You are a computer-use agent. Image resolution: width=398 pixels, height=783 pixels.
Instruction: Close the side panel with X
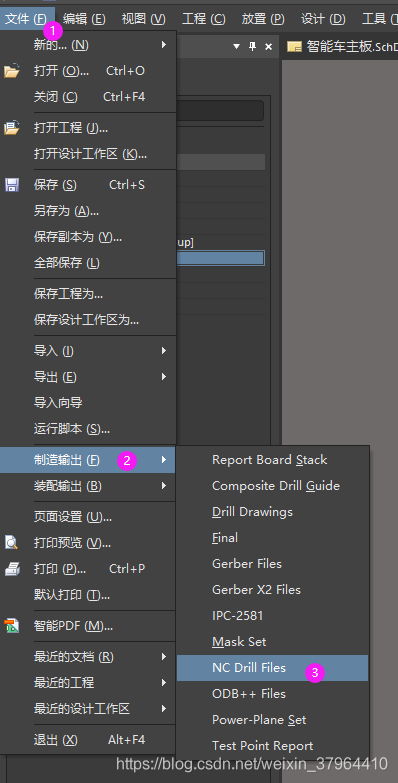coord(269,46)
